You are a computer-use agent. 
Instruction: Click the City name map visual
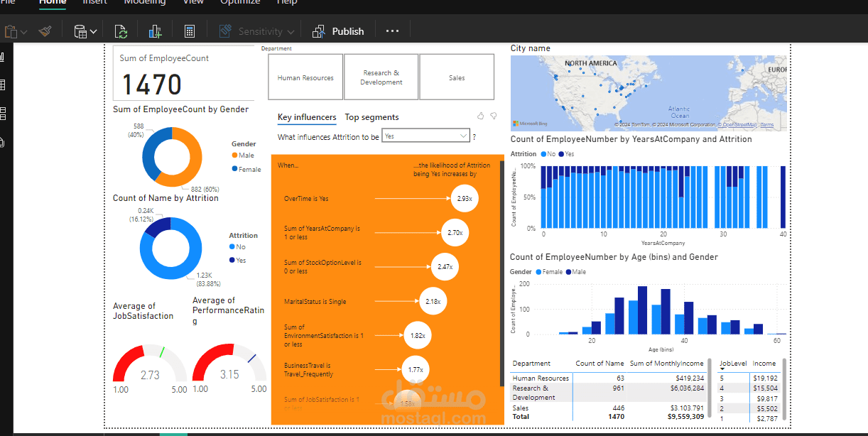[x=649, y=92]
